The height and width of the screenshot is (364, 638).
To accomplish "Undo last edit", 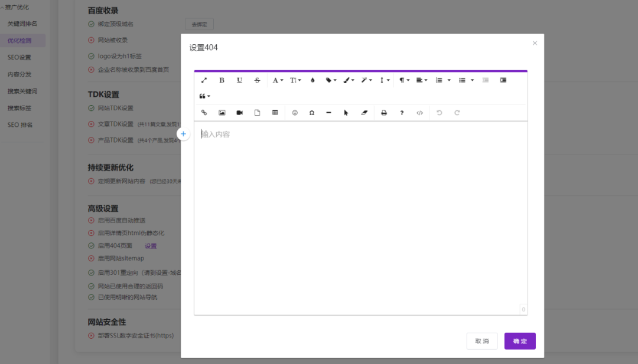I will coord(439,113).
